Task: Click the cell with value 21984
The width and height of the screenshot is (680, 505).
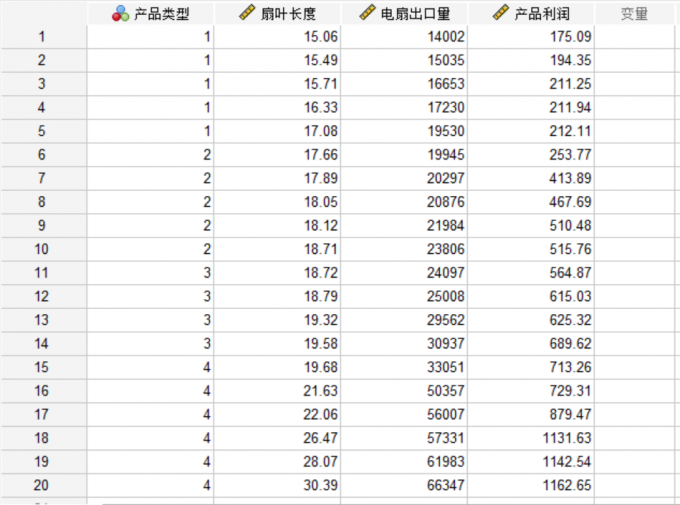Action: click(405, 226)
